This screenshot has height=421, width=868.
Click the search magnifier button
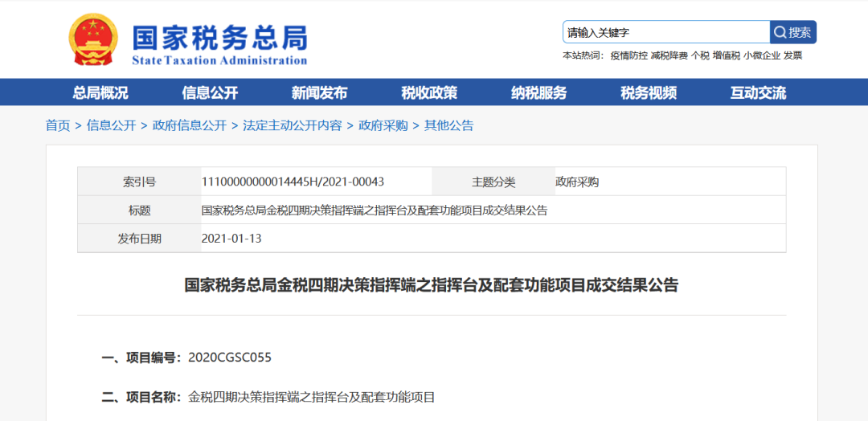pos(792,32)
